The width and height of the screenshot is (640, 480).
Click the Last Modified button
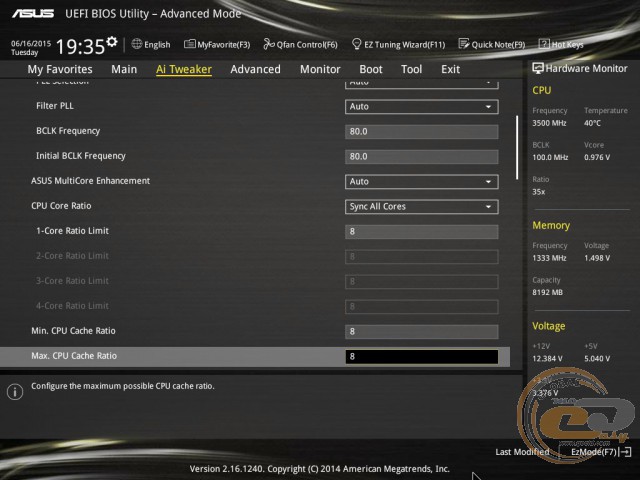[x=522, y=452]
